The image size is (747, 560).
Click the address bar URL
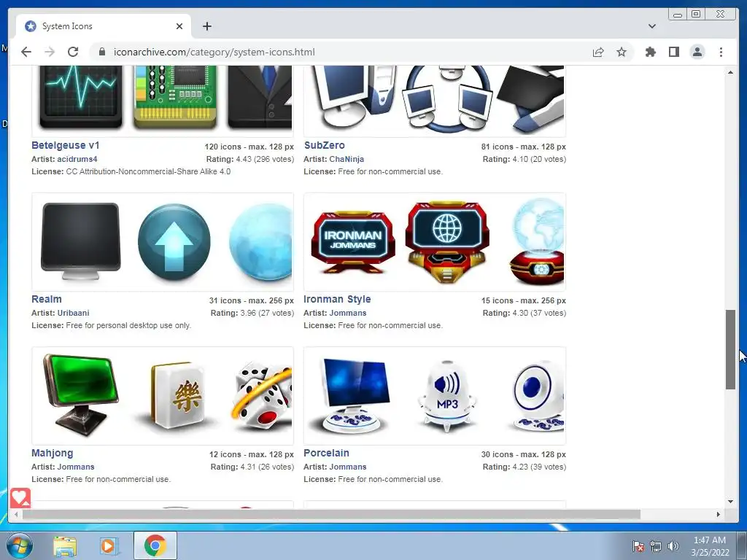click(214, 52)
